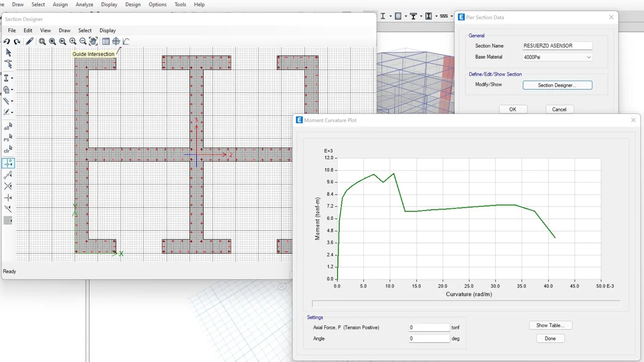Activate the pan hand tool
644x362 pixels.
pos(93,41)
